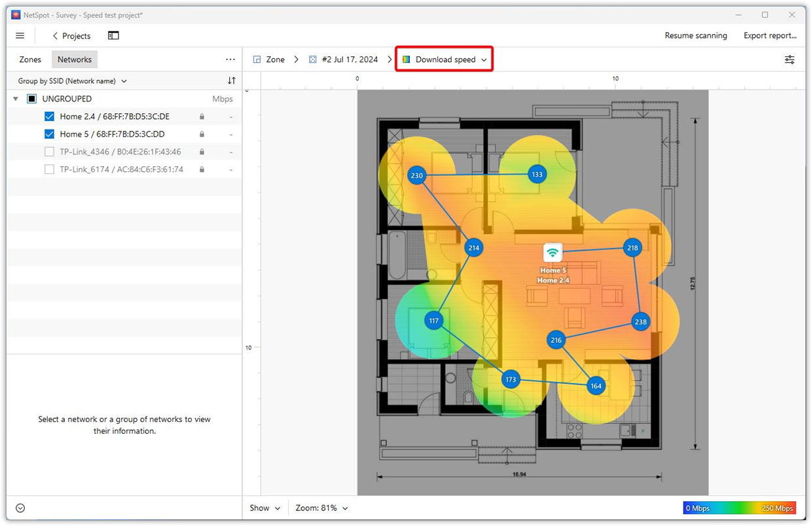Image resolution: width=812 pixels, height=526 pixels.
Task: Open the Zoom 81% control
Action: tap(320, 508)
